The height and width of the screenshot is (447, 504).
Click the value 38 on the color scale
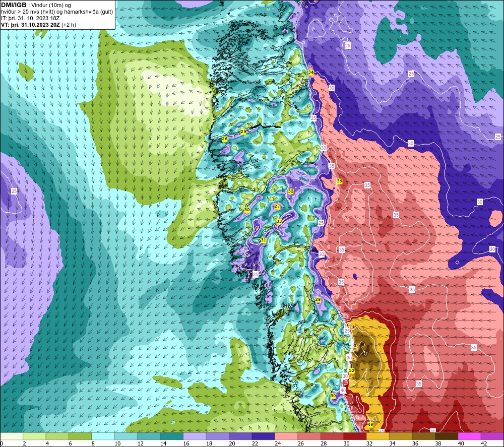[438, 443]
